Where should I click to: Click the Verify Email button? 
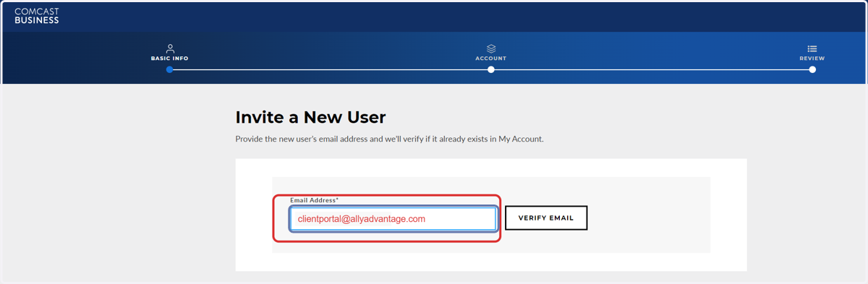pos(546,218)
